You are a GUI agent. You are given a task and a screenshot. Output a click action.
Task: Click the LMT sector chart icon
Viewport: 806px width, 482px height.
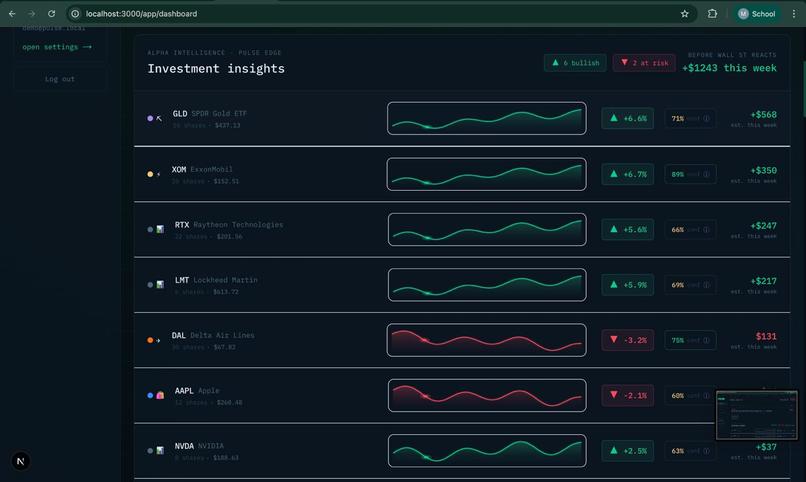(x=160, y=285)
